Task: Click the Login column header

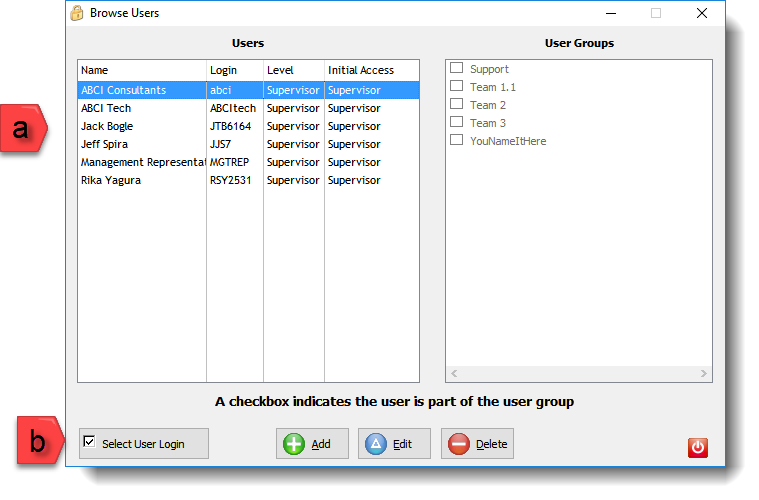Action: pyautogui.click(x=234, y=70)
